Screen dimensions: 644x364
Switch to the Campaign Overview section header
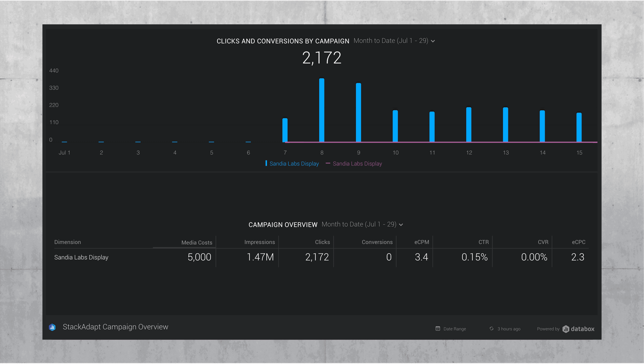283,225
